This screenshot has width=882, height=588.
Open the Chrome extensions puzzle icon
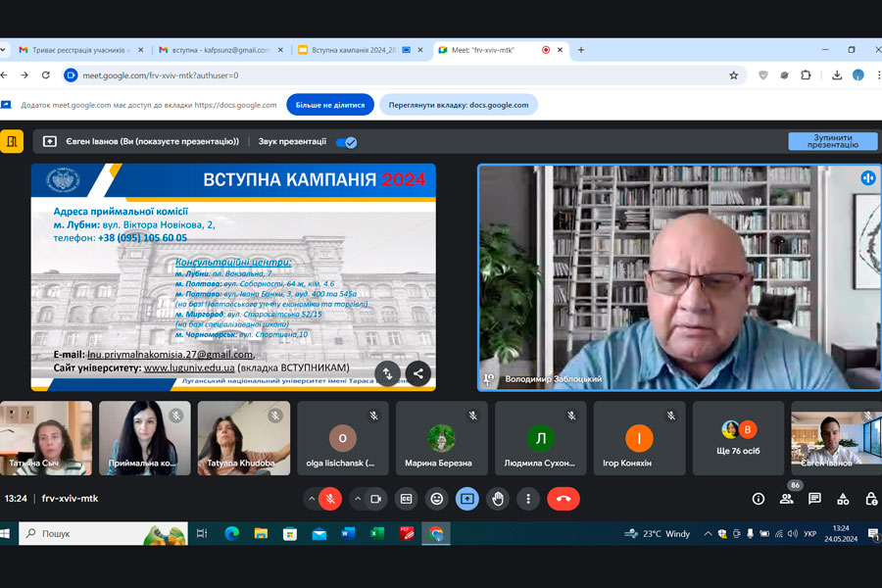pyautogui.click(x=807, y=74)
